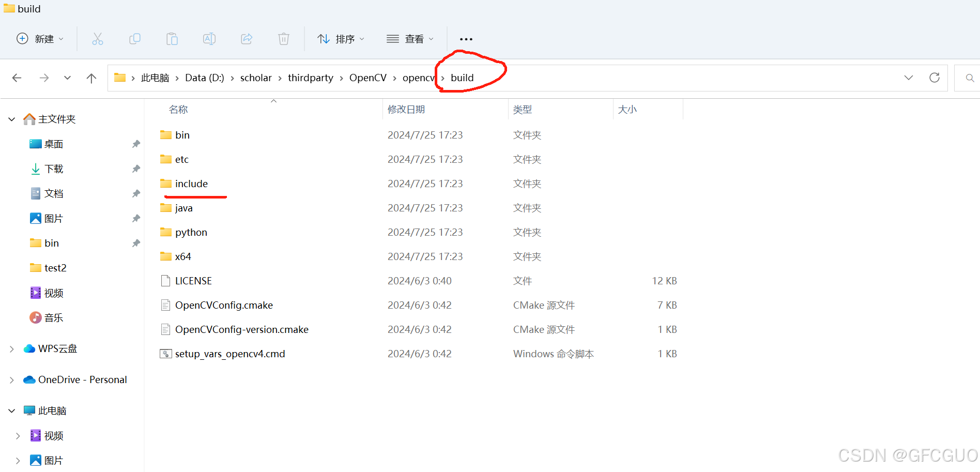Select OpenCV in the breadcrumb path
Screen dimensions: 980x472
368,78
